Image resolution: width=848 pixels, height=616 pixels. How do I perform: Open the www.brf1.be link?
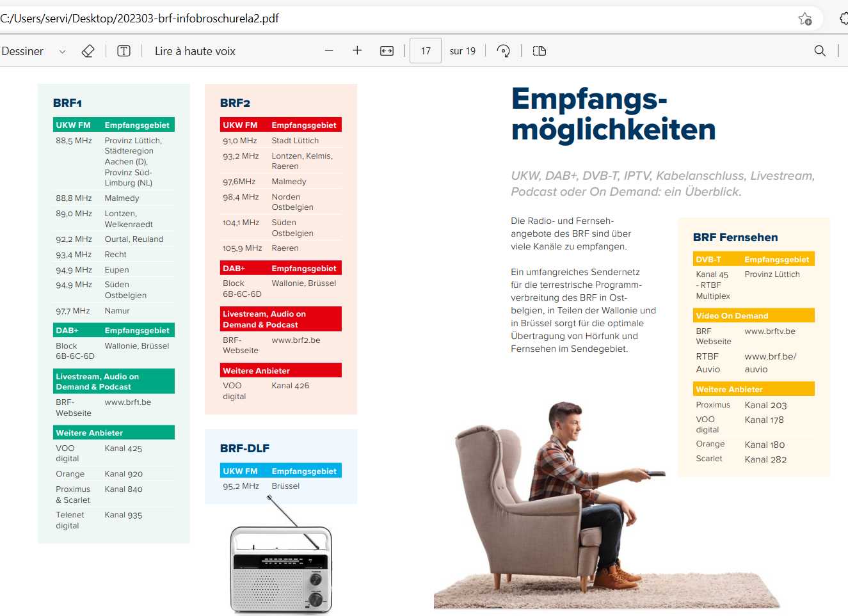point(128,402)
